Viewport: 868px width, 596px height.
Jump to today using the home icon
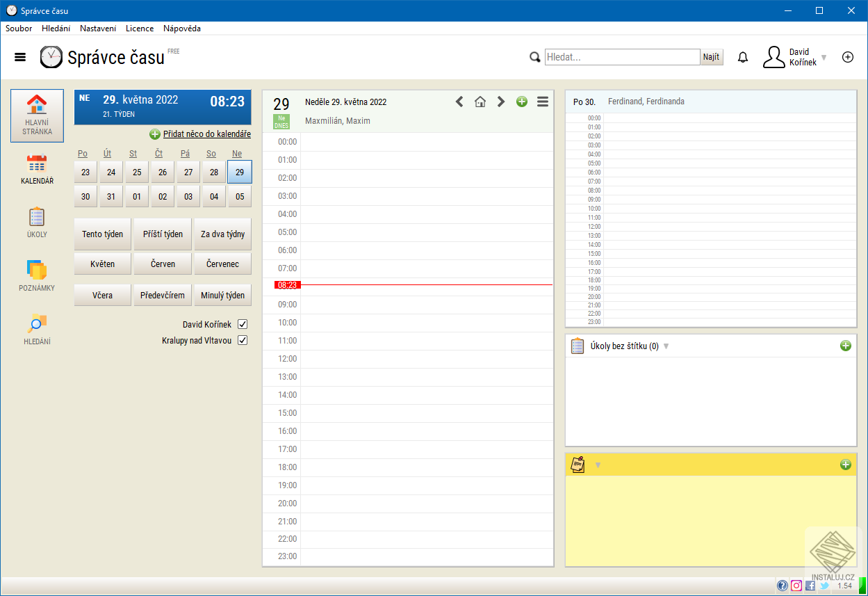(480, 102)
